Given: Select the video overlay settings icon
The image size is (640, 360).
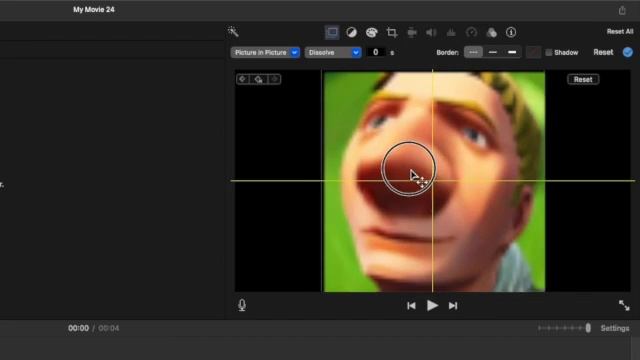Looking at the screenshot, I should tap(332, 32).
